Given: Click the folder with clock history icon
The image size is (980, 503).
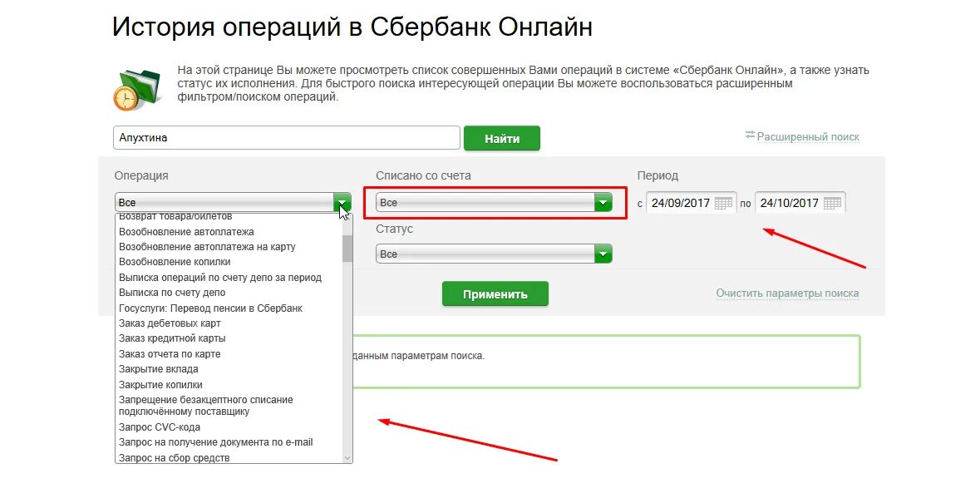Looking at the screenshot, I should pyautogui.click(x=137, y=89).
